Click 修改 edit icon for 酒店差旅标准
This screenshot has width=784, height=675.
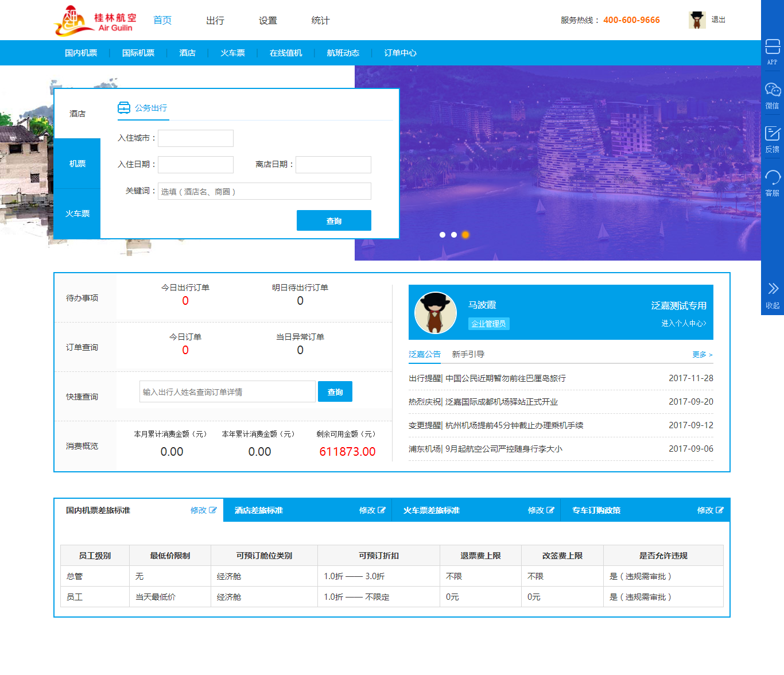[382, 510]
